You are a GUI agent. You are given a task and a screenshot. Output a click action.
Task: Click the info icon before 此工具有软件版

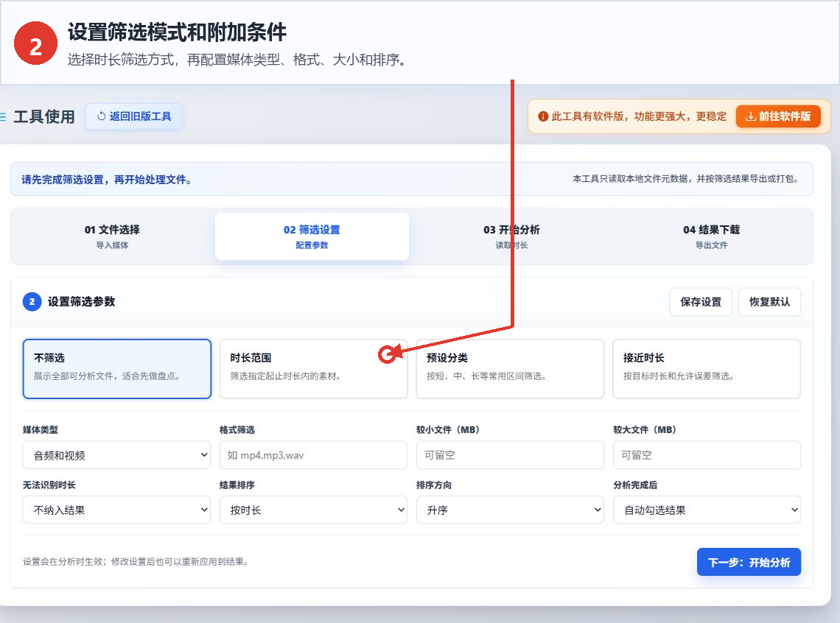542,116
